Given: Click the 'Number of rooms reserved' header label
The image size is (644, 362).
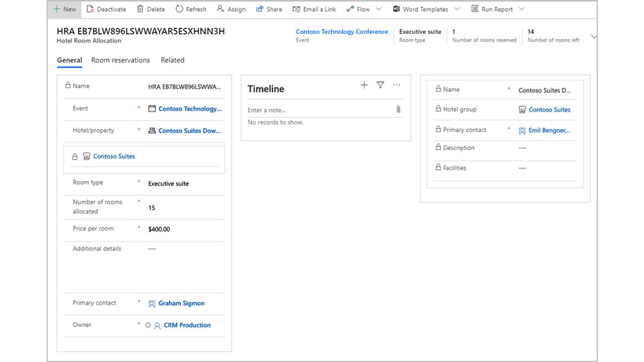Looking at the screenshot, I should (x=484, y=40).
